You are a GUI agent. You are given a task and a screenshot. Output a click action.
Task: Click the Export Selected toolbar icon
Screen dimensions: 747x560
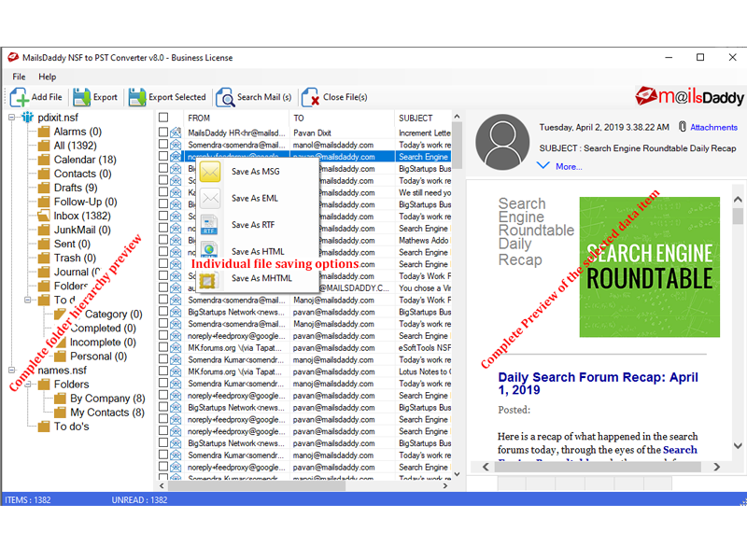click(137, 97)
